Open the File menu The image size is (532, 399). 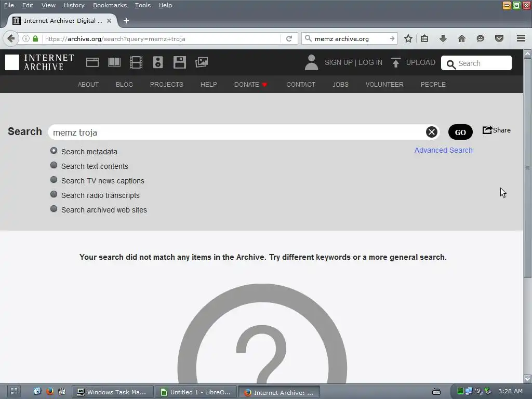(x=9, y=5)
